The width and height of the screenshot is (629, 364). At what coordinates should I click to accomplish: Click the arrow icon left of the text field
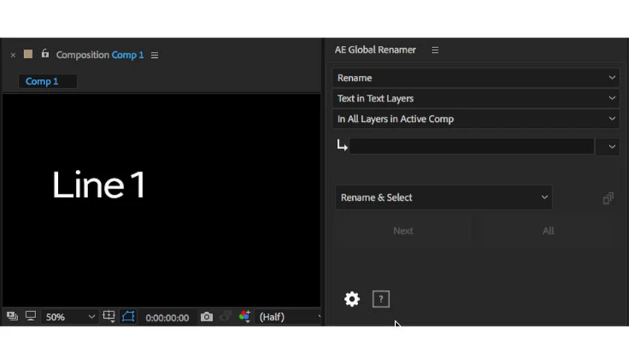(x=342, y=145)
